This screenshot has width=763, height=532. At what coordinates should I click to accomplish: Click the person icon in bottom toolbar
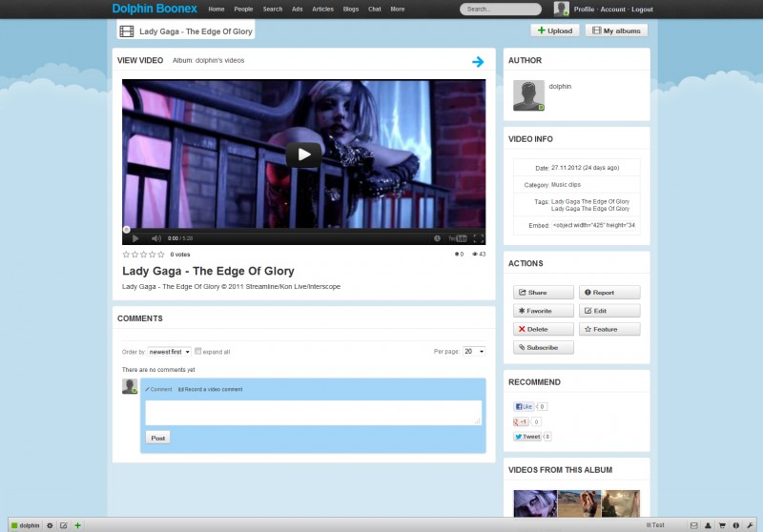coord(708,525)
